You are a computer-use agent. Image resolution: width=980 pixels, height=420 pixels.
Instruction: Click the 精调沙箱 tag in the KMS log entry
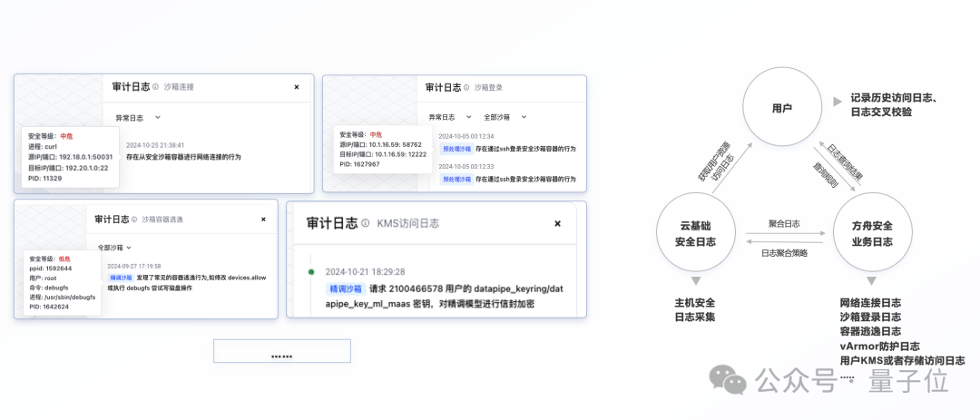click(x=345, y=288)
